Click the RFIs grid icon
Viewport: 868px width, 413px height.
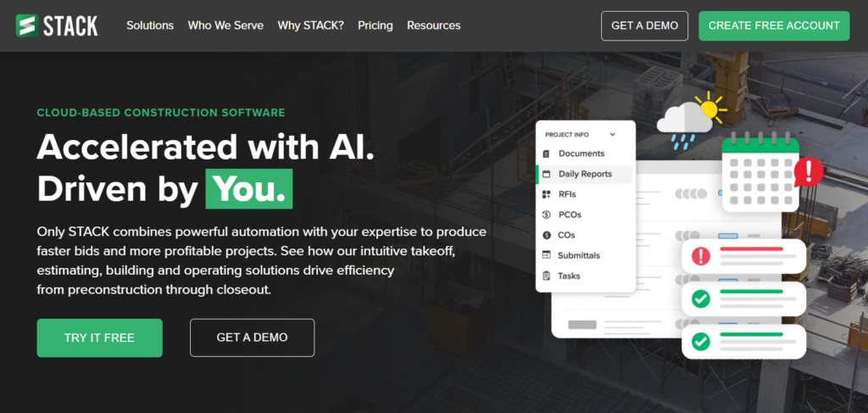pyautogui.click(x=547, y=194)
